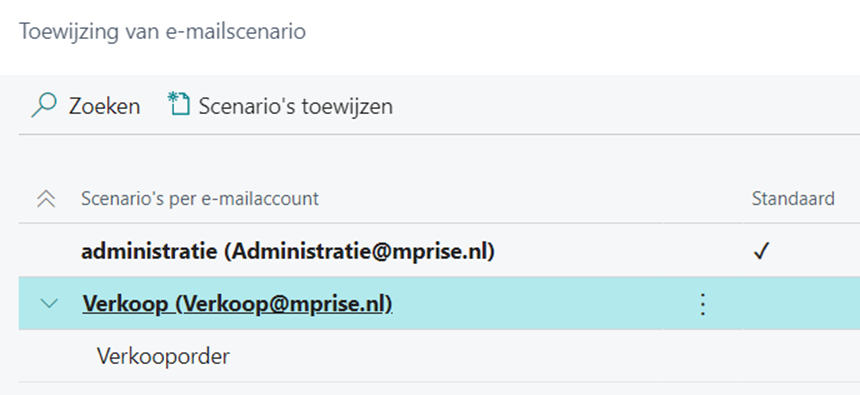This screenshot has height=395, width=860.
Task: Select administratie (Administratie@mprise.nl) row
Action: [x=439, y=251]
